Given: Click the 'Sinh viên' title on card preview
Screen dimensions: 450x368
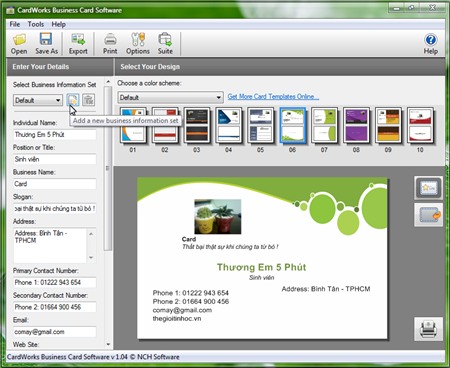Looking at the screenshot, I should pos(262,278).
